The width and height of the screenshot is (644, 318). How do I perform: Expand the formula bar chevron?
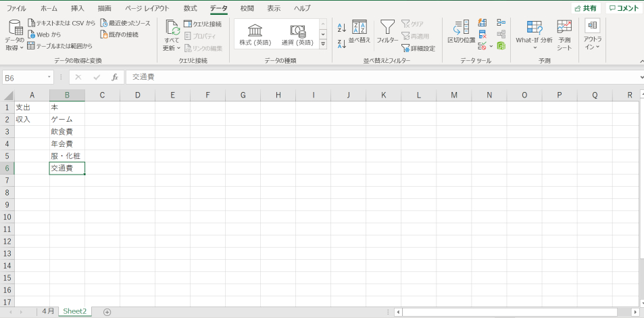click(x=641, y=77)
